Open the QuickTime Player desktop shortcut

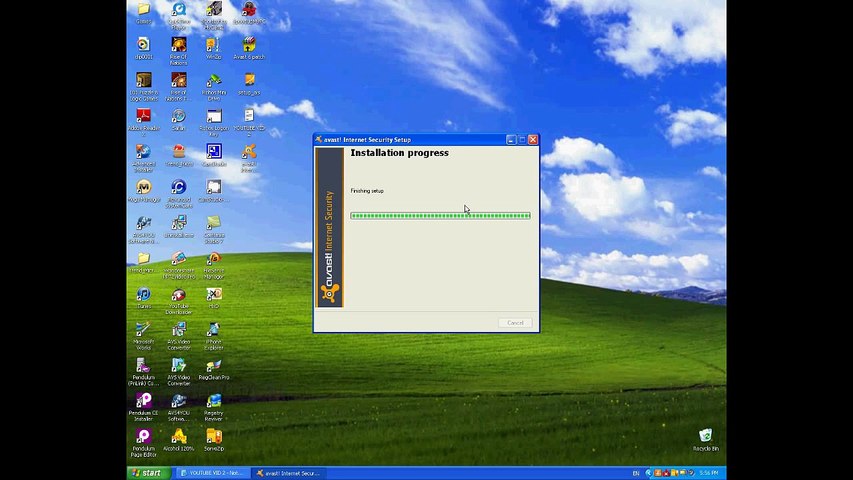click(178, 15)
